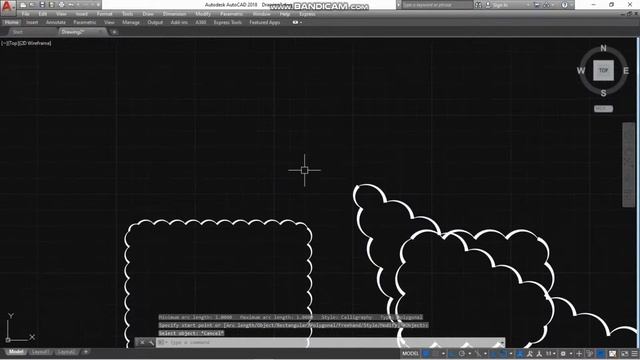This screenshot has height=360, width=640.
Task: Click the N compass direction on the ViewCube
Action: pyautogui.click(x=603, y=48)
